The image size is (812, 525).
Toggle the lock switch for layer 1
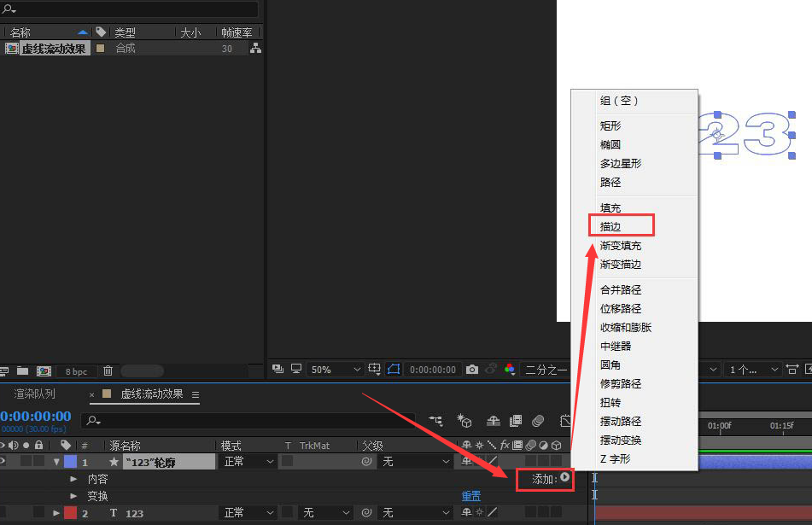39,461
